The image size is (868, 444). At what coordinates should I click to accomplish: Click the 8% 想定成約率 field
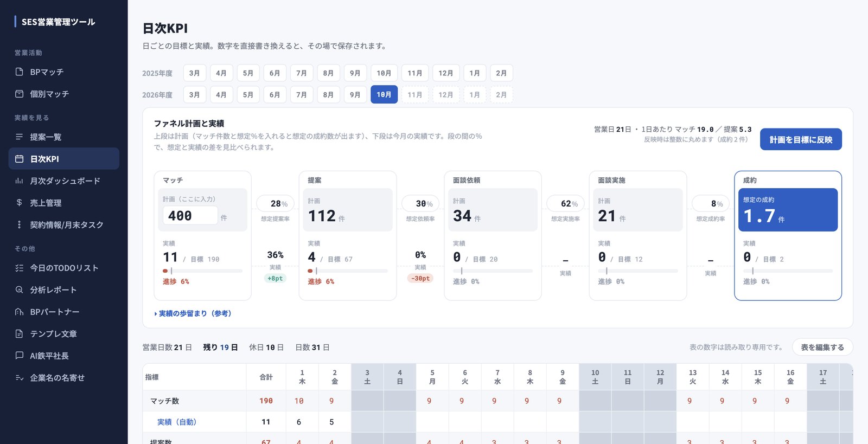click(x=711, y=203)
